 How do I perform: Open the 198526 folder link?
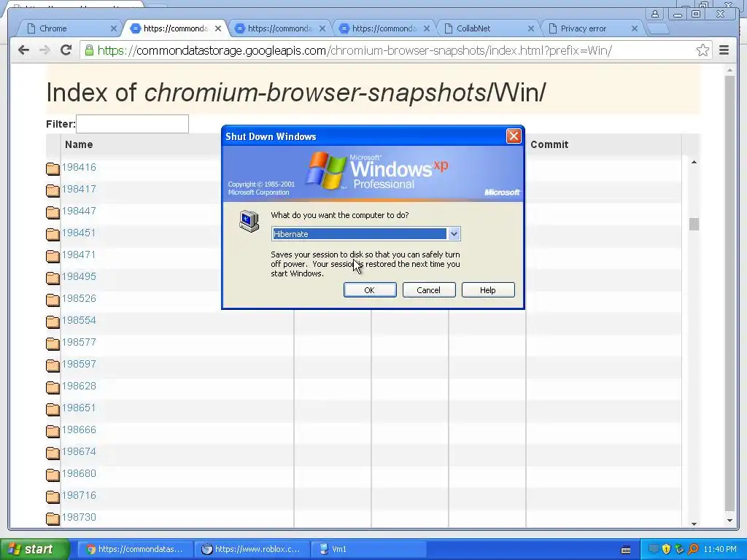pyautogui.click(x=79, y=298)
